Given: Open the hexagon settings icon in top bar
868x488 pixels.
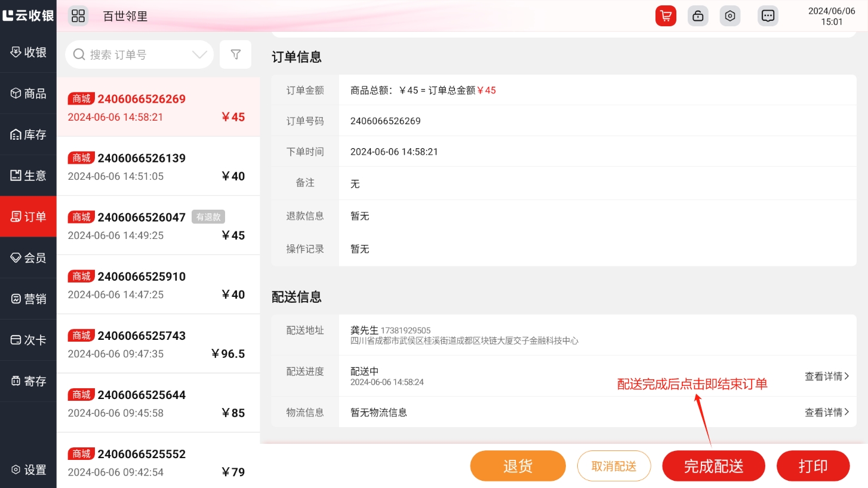Looking at the screenshot, I should (x=730, y=16).
